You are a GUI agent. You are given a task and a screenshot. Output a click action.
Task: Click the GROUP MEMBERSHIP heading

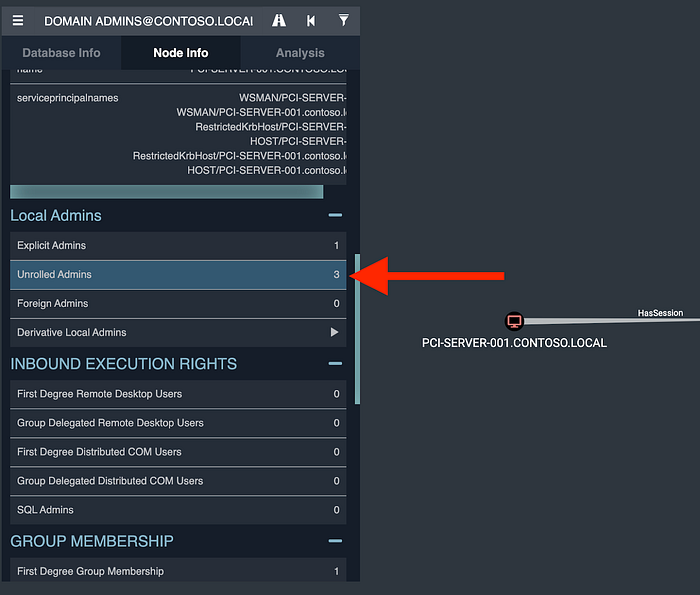click(92, 541)
